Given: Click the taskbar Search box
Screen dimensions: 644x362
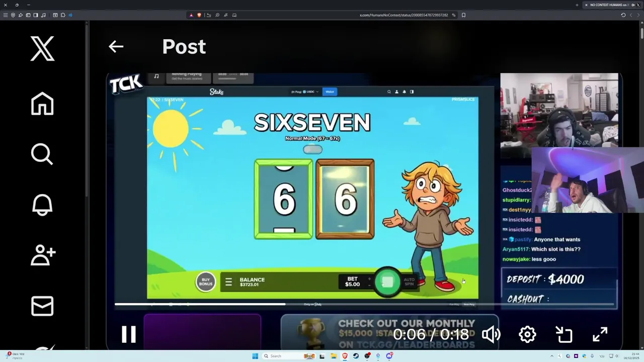Looking at the screenshot, I should pos(288,356).
